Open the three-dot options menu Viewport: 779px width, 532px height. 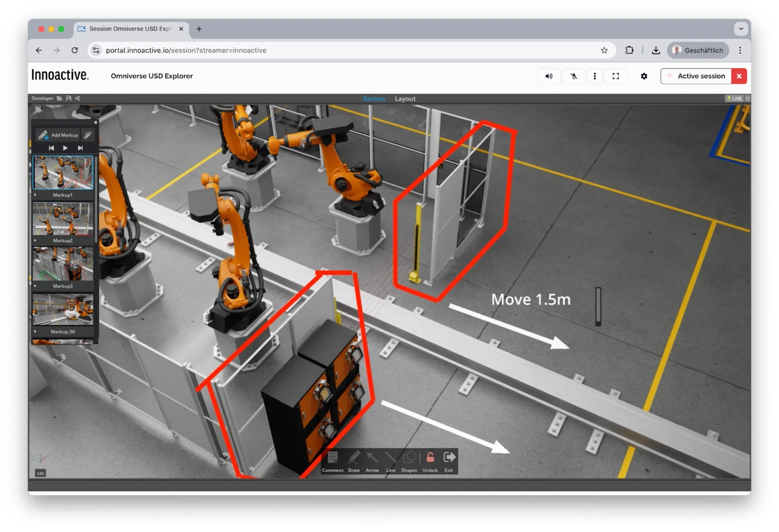click(595, 76)
